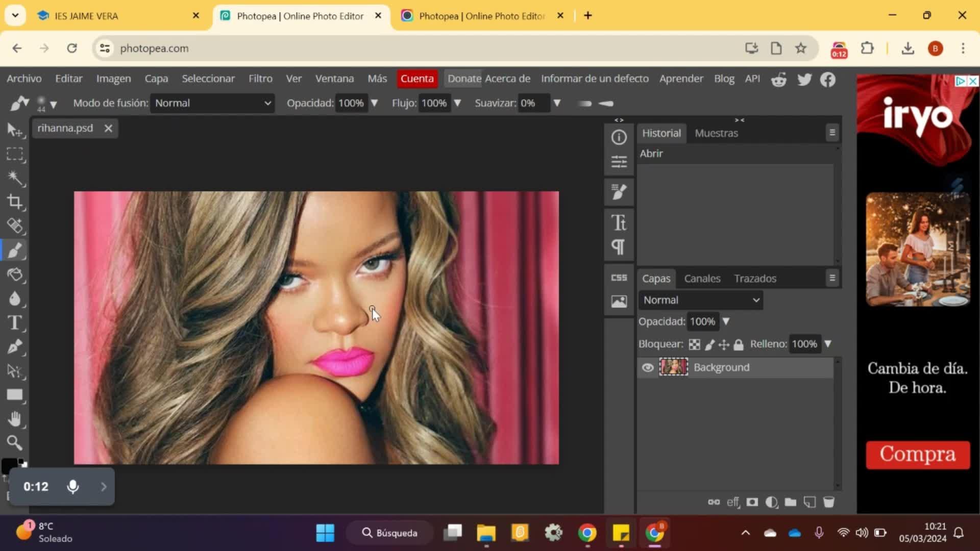Select the Zoom tool

click(15, 443)
